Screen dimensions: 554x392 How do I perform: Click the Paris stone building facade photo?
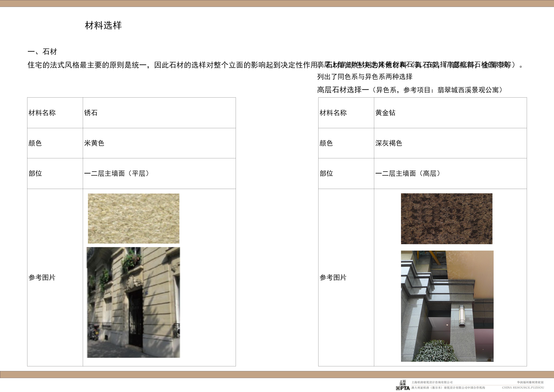click(x=133, y=302)
